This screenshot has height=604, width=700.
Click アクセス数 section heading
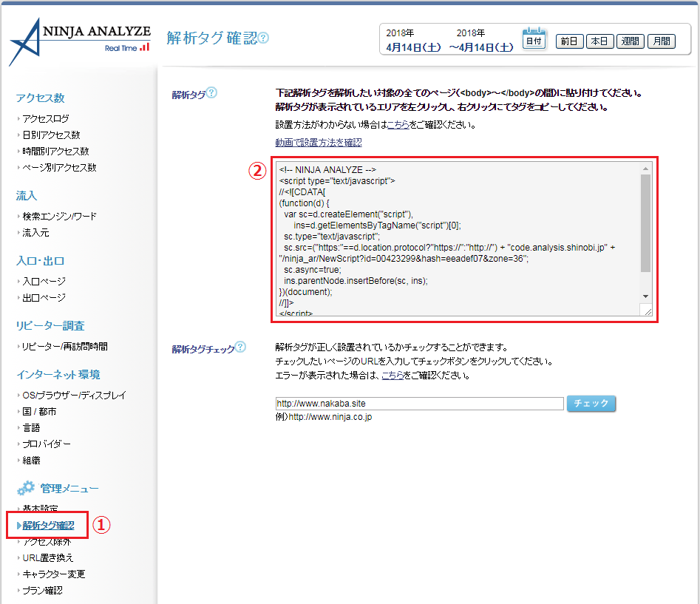(40, 98)
